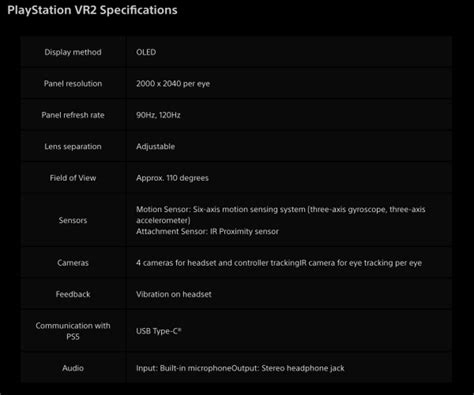Select the Display method label cell
474x395 pixels.
pos(73,52)
